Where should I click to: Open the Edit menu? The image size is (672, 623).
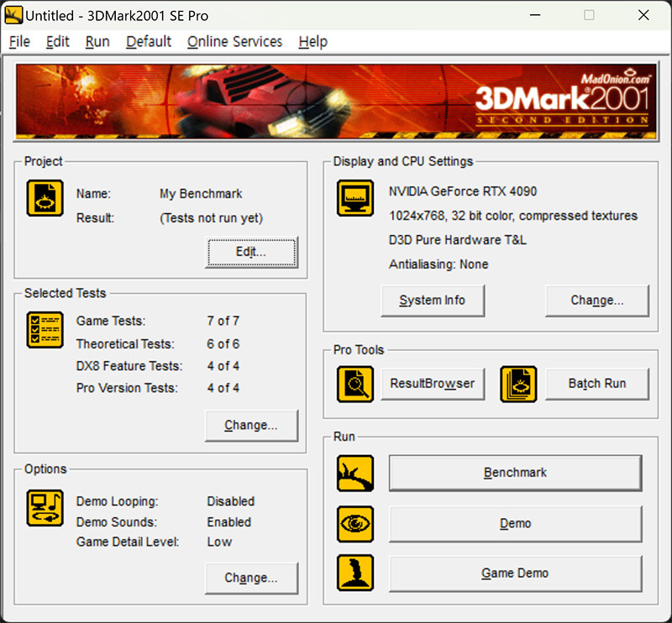pos(57,42)
